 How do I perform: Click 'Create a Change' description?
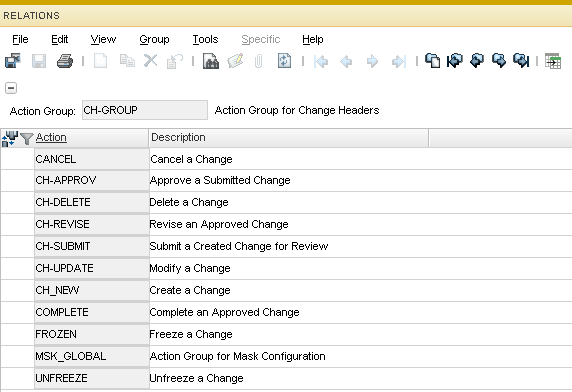190,290
